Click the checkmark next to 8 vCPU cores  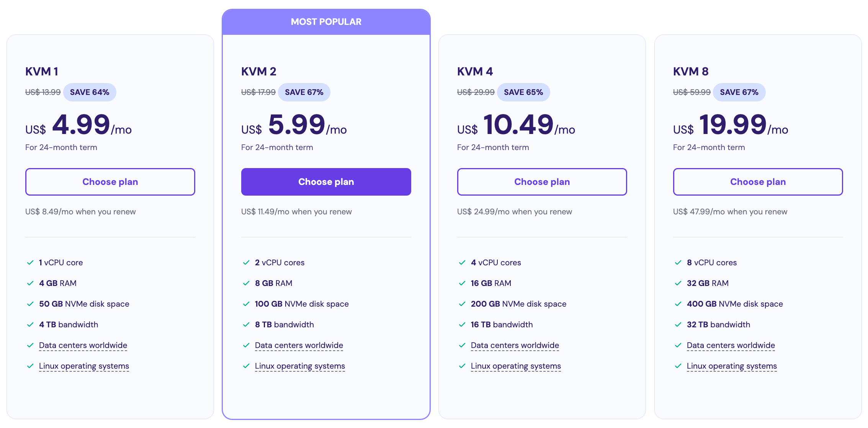tap(678, 263)
